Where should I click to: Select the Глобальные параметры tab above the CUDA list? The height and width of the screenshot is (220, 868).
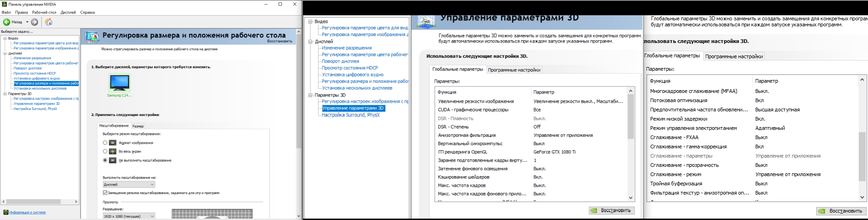click(457, 69)
